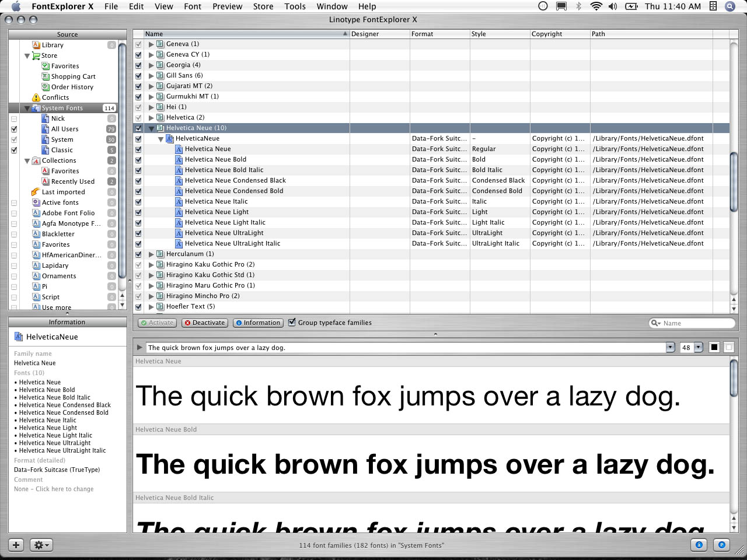Open Order History icon

46,87
